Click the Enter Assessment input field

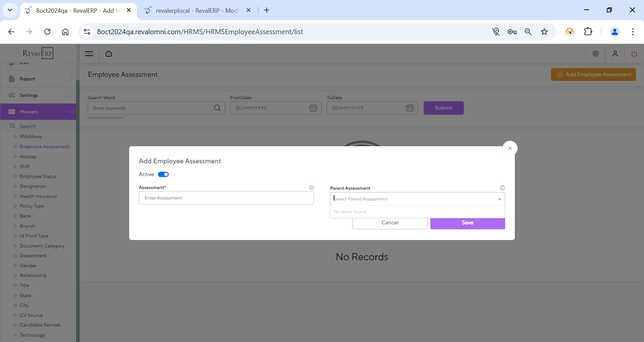226,198
